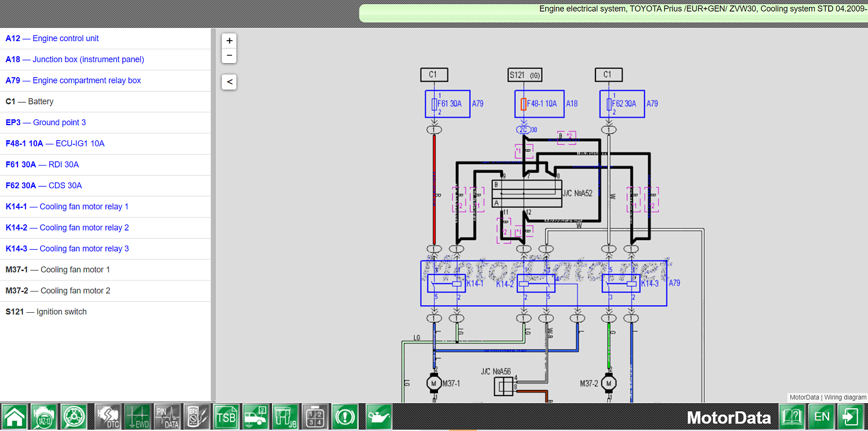Open the oil maintenance icon
The image size is (868, 431).
click(378, 417)
